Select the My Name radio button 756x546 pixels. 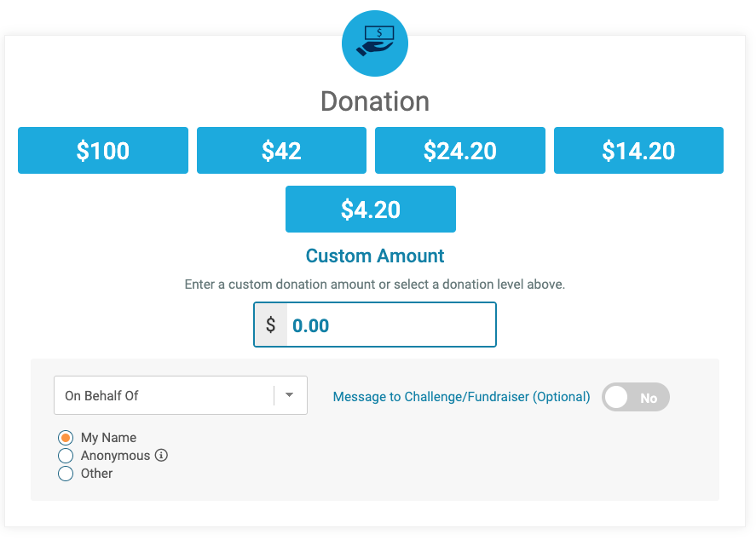pyautogui.click(x=66, y=438)
